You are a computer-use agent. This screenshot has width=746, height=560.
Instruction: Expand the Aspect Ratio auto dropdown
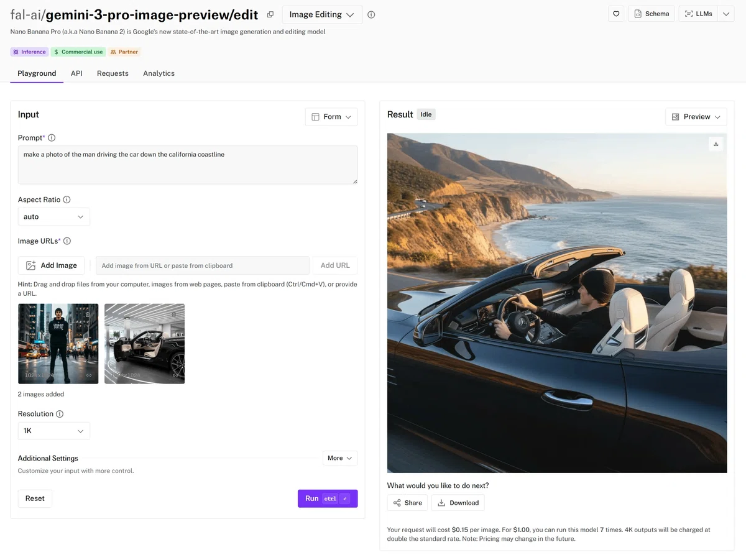pyautogui.click(x=53, y=216)
